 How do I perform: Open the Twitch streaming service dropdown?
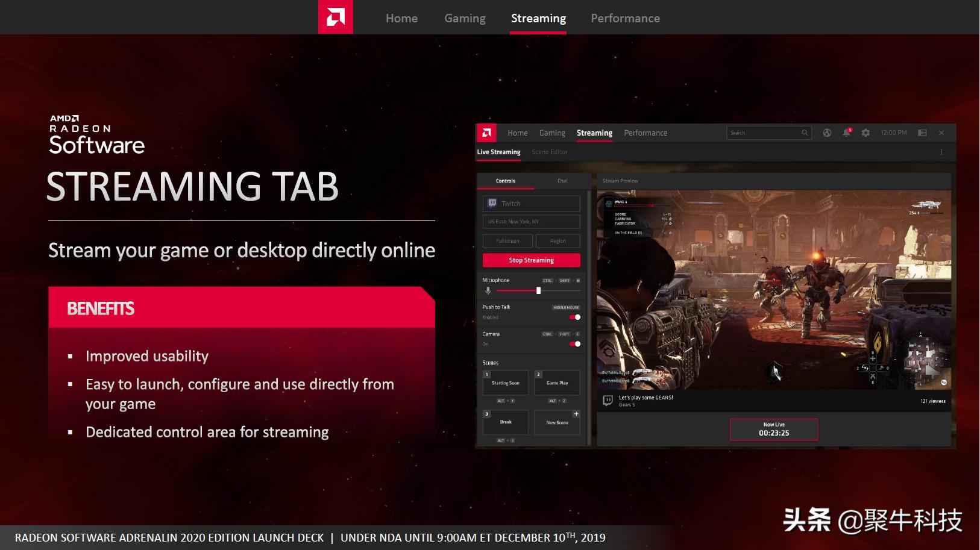click(x=531, y=204)
